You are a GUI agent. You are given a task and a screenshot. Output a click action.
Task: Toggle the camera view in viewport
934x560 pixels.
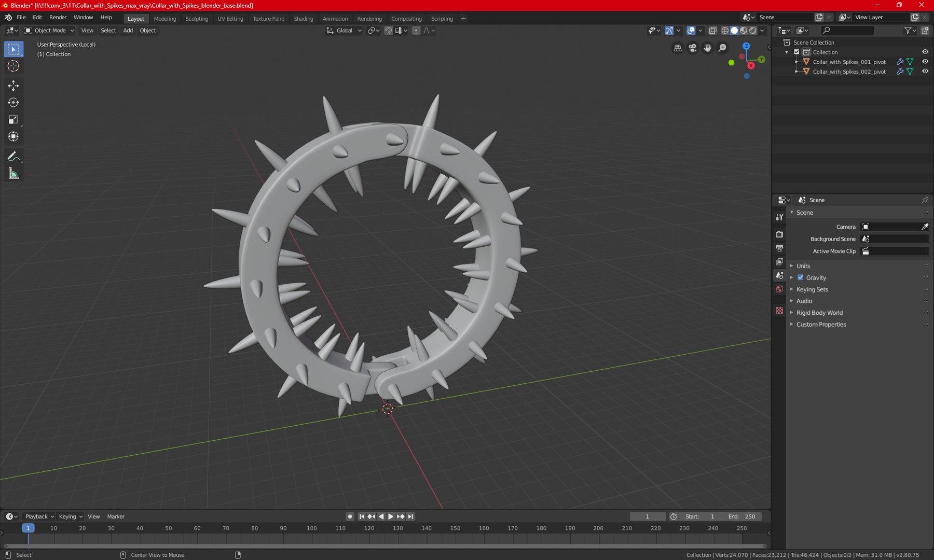(x=692, y=48)
